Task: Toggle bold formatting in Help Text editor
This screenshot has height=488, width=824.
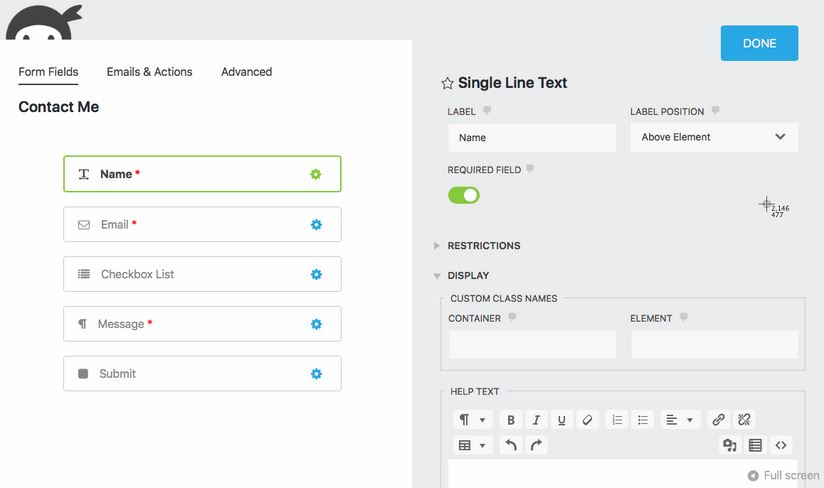Action: 510,420
